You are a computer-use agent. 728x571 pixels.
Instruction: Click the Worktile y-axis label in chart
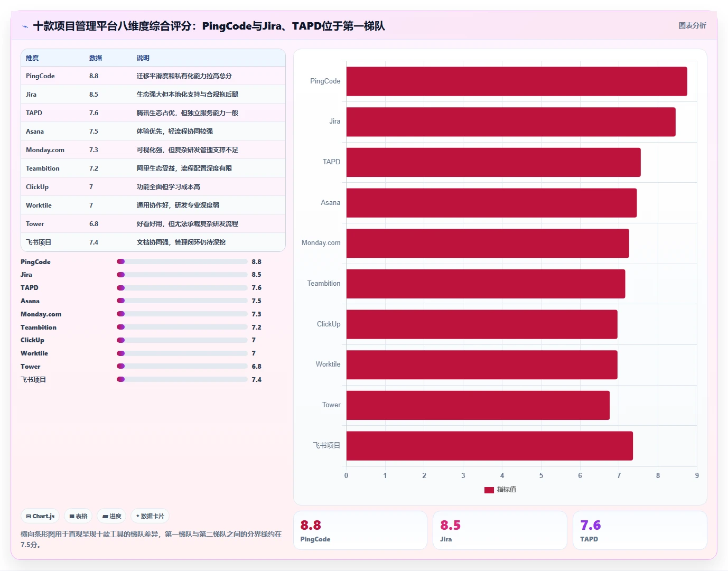[328, 364]
